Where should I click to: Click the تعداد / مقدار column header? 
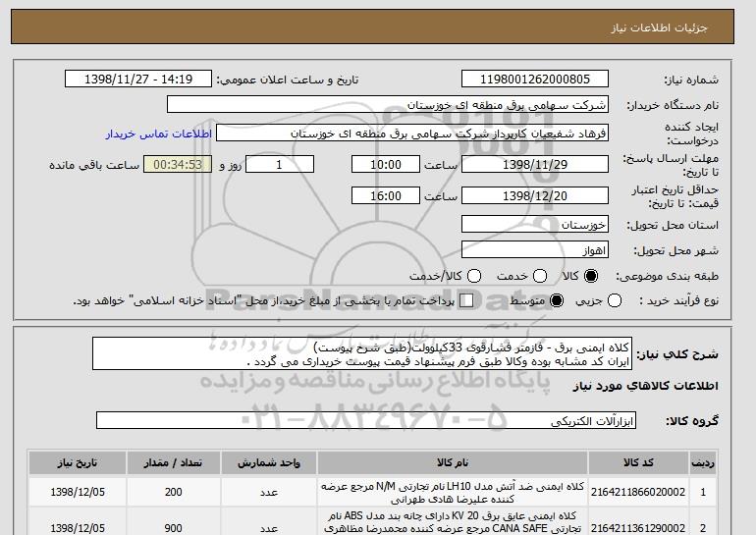173,462
